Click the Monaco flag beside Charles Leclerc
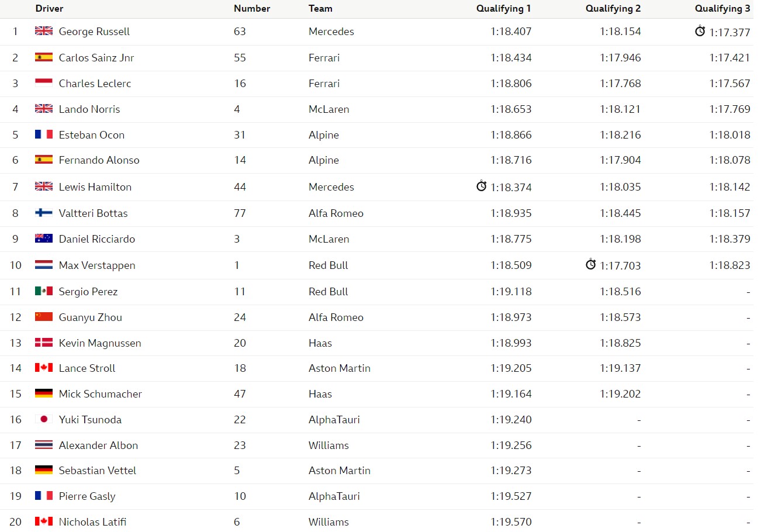This screenshot has width=761, height=532. [44, 83]
